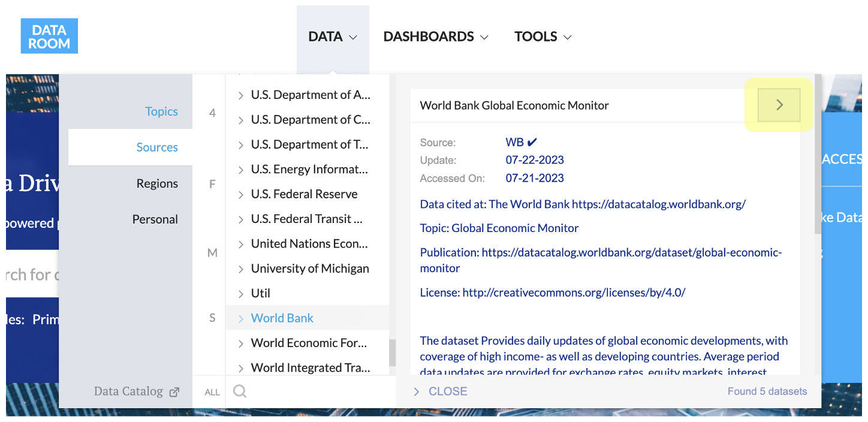The width and height of the screenshot is (868, 422).
Task: Click the sources list scrollbar thumb
Action: [x=393, y=352]
